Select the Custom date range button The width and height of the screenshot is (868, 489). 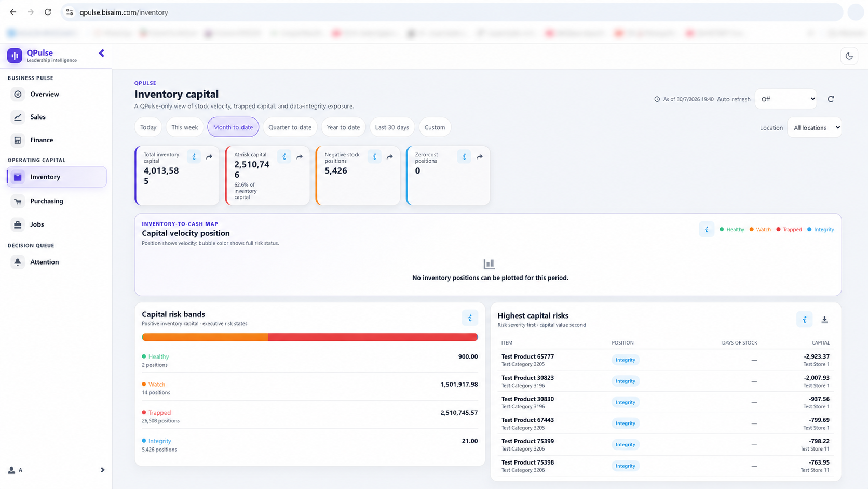435,127
